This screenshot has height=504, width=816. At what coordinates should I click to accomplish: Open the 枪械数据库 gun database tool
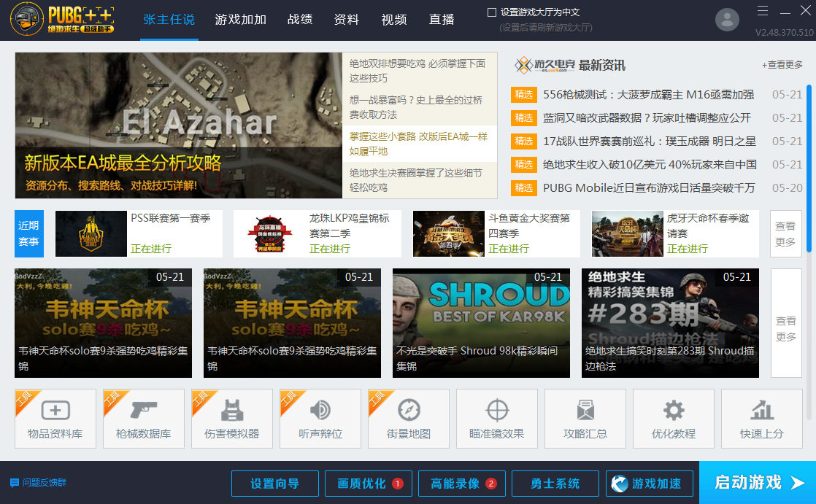(x=144, y=419)
